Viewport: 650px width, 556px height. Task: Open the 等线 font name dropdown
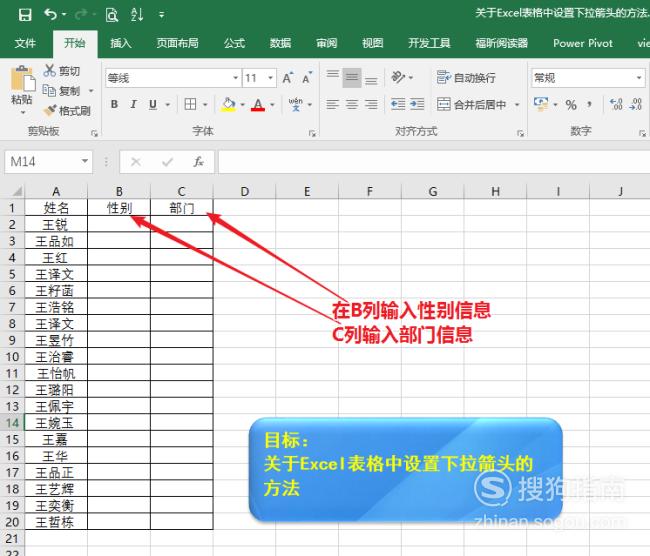click(x=235, y=78)
